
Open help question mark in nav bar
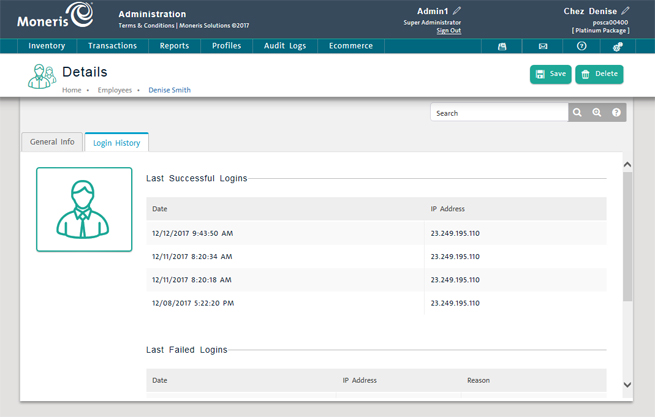581,46
